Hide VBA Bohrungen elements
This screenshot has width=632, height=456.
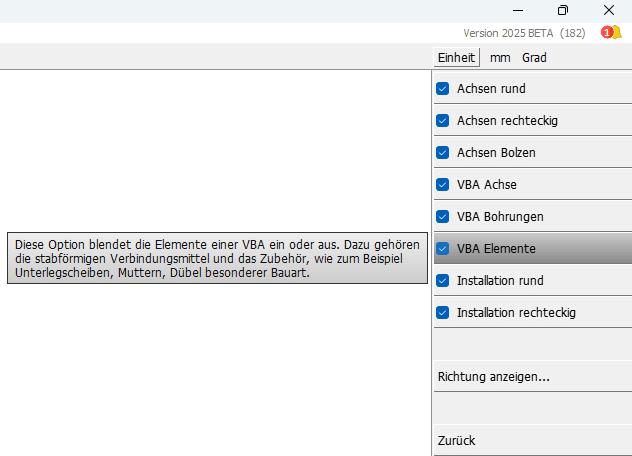click(443, 217)
